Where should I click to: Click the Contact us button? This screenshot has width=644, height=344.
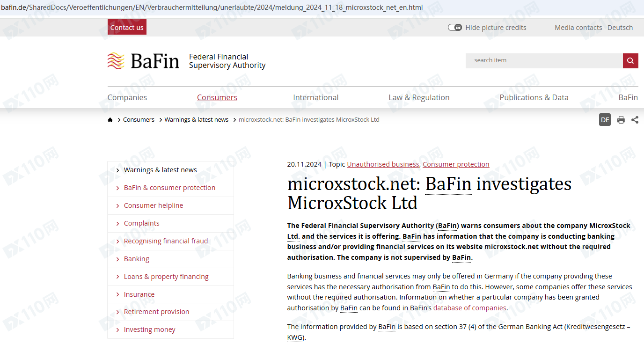pos(127,27)
